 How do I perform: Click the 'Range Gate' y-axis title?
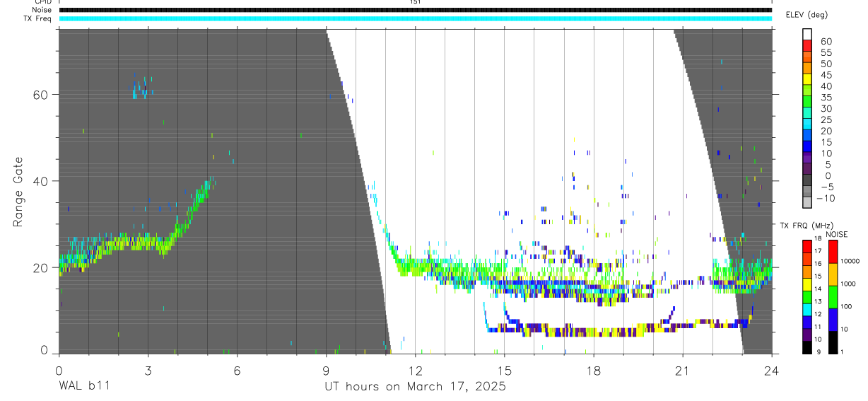click(18, 193)
